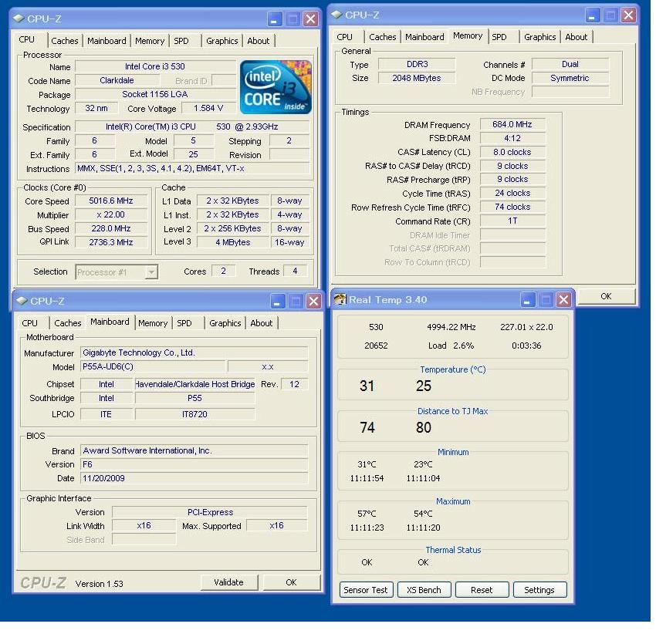Viewport: 656px width, 644px height.
Task: Click the Sensor Test button
Action: 366,590
